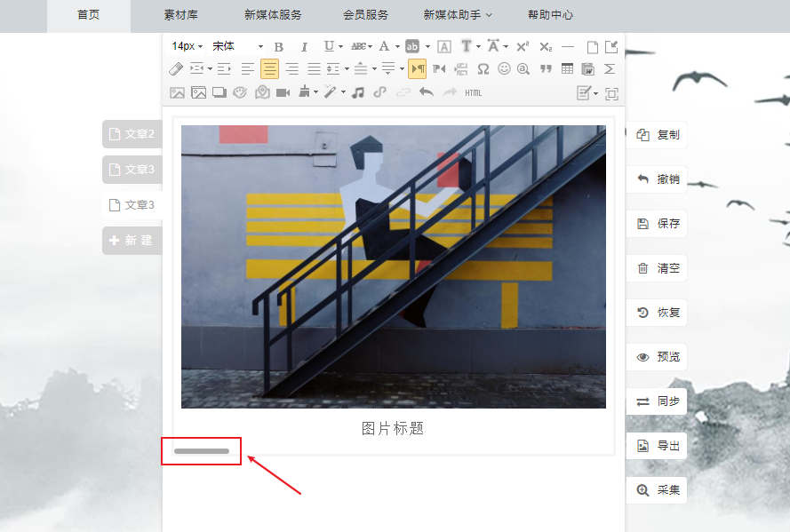The height and width of the screenshot is (532, 790).
Task: Go to 素材库 in top navigation
Action: [x=181, y=15]
